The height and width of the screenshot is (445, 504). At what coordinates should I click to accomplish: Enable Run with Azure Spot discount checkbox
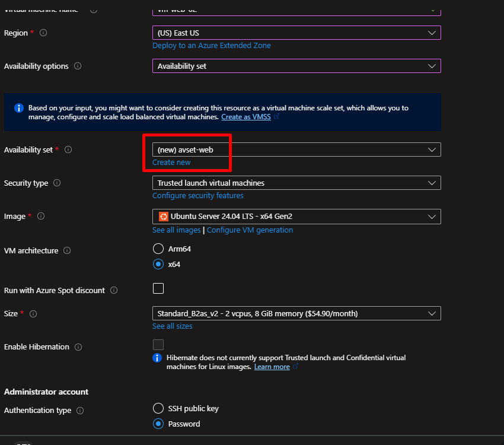click(158, 289)
